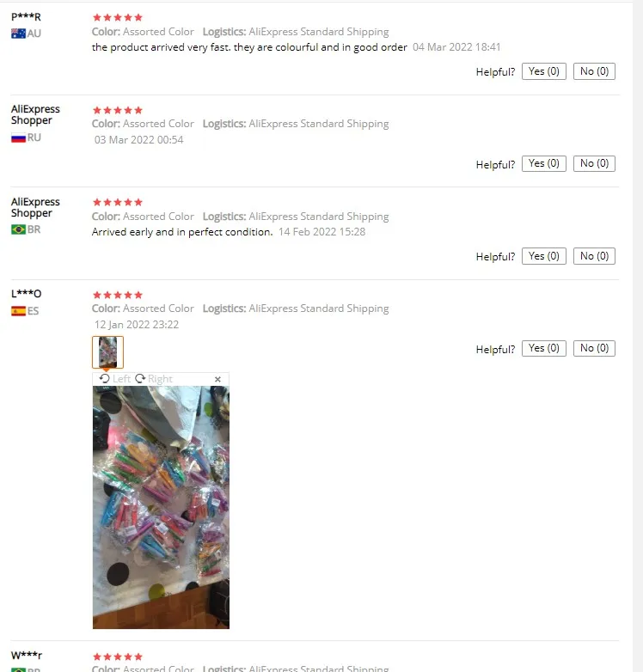
Task: Close the enlarged review photo
Action: 217,379
